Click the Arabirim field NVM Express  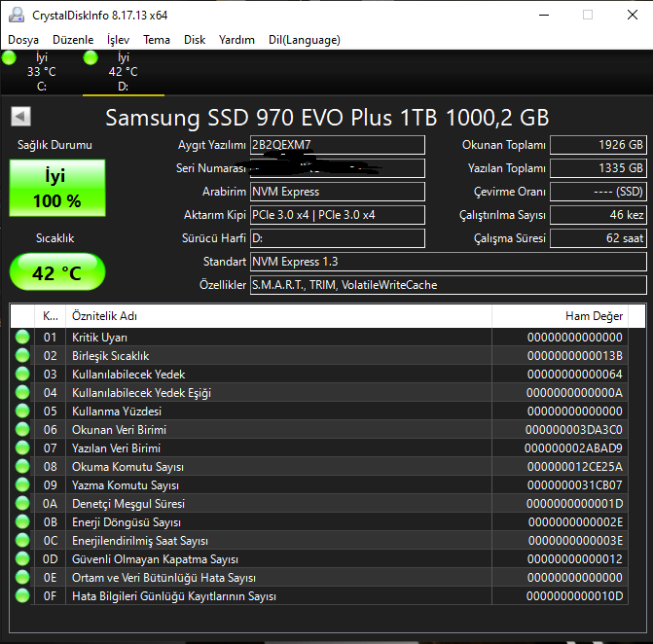click(x=338, y=192)
